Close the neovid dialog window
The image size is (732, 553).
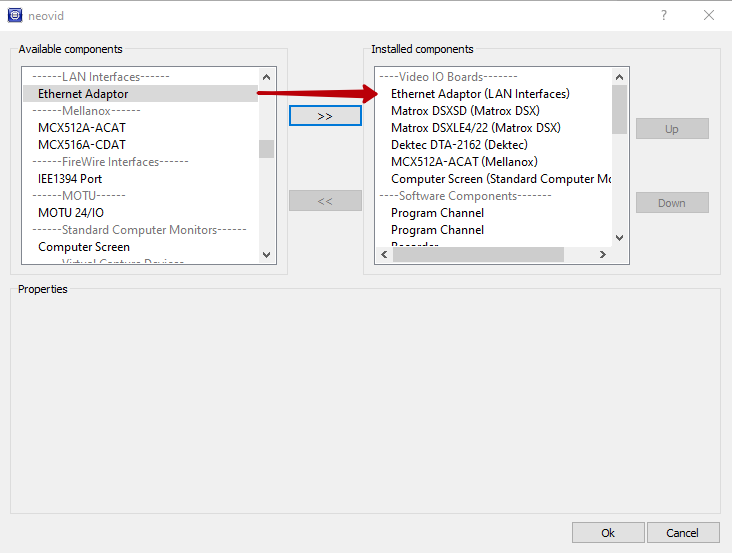point(709,15)
